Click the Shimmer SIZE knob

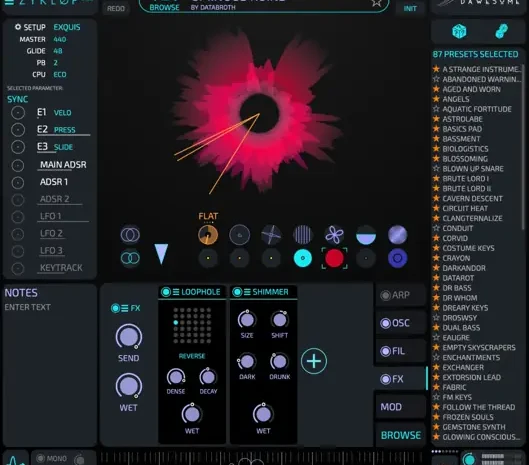[x=247, y=320]
